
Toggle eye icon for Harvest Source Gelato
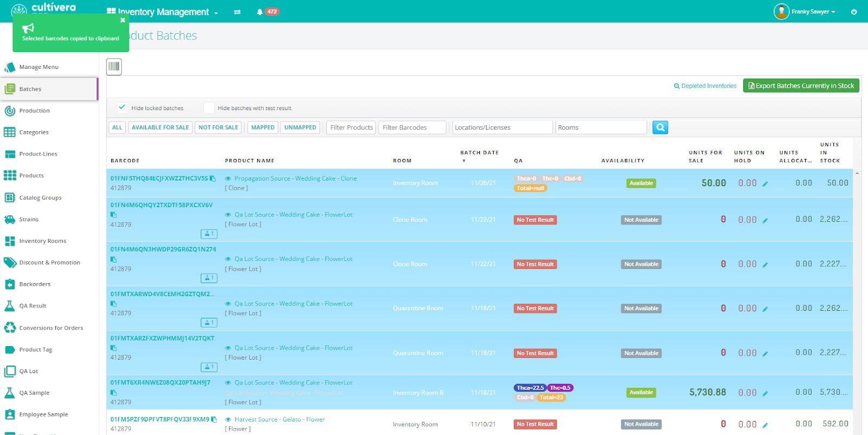(x=228, y=419)
